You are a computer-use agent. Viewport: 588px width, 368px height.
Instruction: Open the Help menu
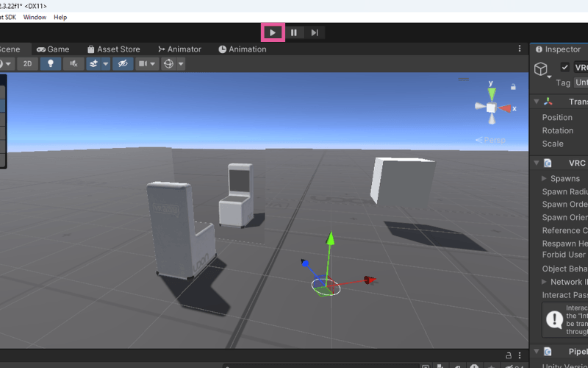(x=60, y=17)
